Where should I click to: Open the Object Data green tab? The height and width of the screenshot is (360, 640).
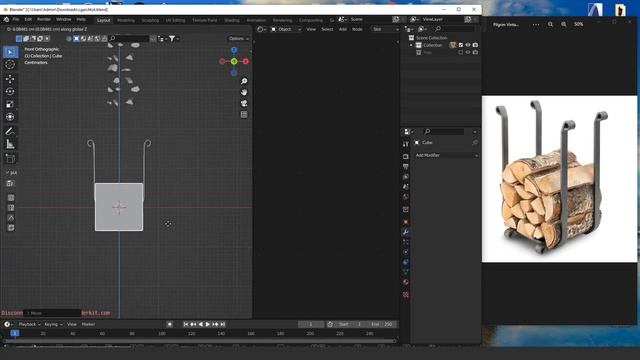pos(406,272)
